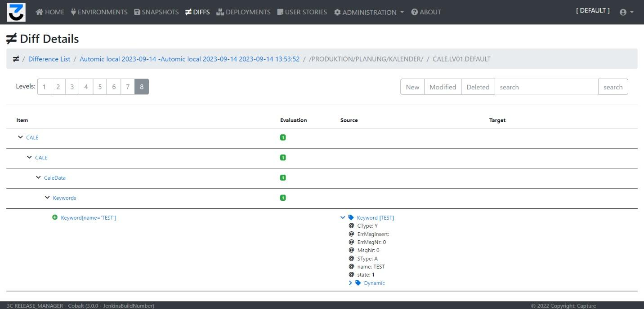Viewport: 644px width, 309px height.
Task: Click the not-equal icon in breadcrumb
Action: click(x=16, y=59)
